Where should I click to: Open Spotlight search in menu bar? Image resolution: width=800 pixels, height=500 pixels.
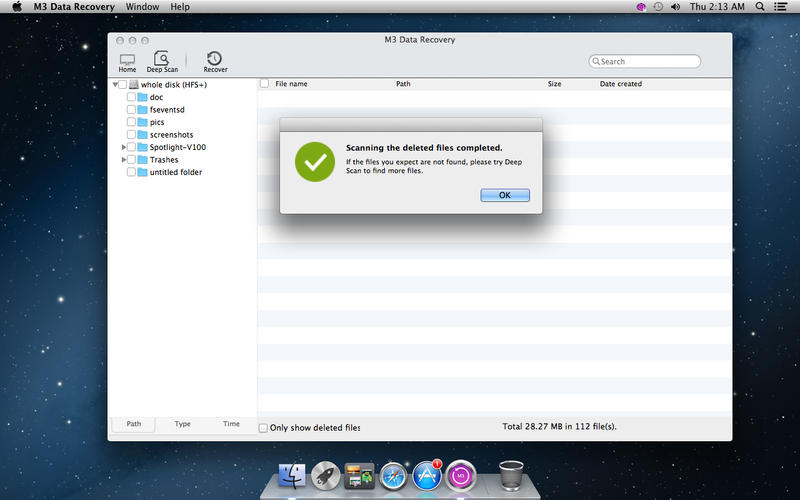tap(760, 7)
